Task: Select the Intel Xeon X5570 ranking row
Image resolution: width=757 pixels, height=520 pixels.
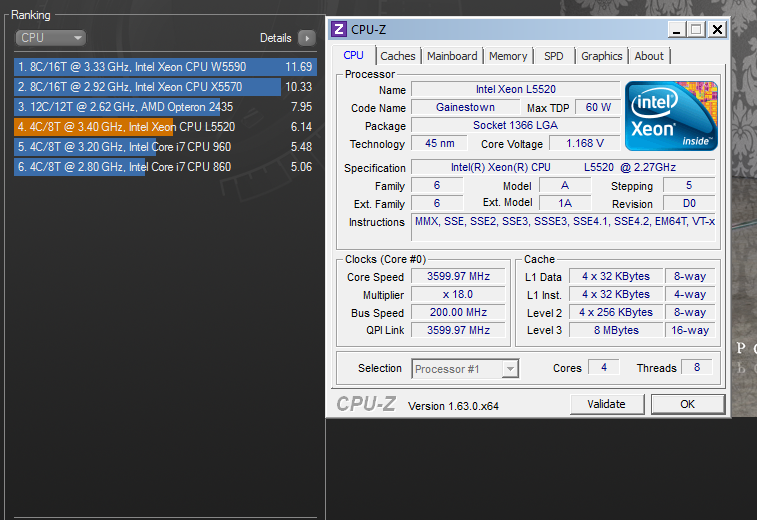Action: pos(165,87)
